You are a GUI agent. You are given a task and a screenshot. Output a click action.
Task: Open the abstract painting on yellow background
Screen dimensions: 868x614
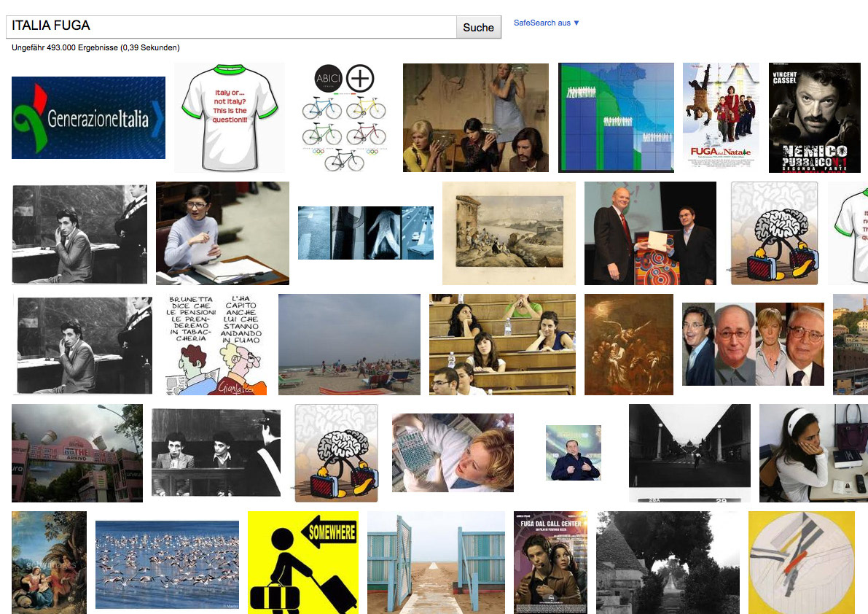coord(801,562)
